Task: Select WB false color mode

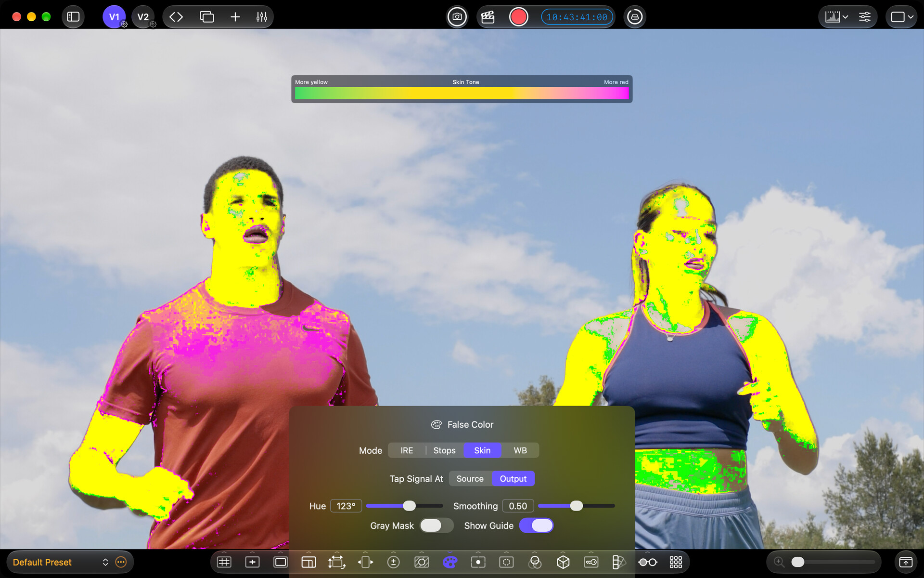Action: click(x=520, y=450)
